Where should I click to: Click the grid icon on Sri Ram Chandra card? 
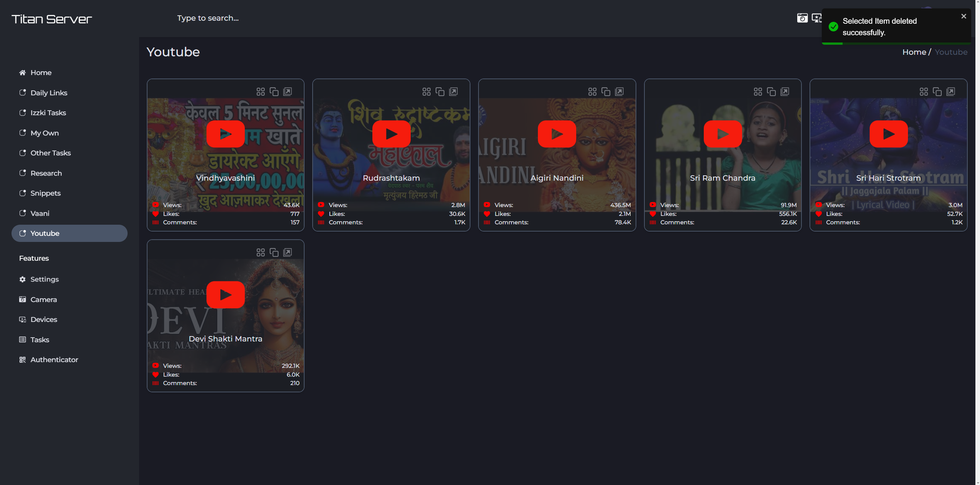(758, 91)
